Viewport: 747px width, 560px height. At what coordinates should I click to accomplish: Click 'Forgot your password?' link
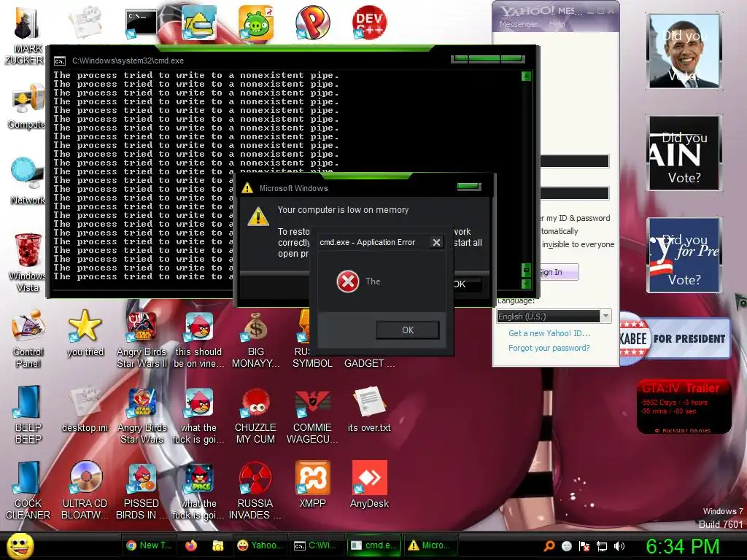[549, 348]
